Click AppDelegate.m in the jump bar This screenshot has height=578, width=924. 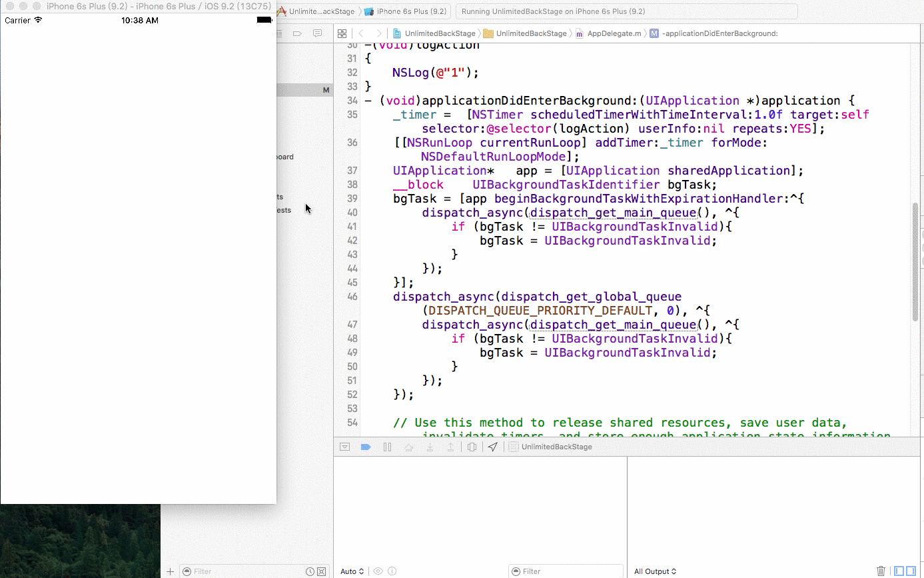point(613,33)
